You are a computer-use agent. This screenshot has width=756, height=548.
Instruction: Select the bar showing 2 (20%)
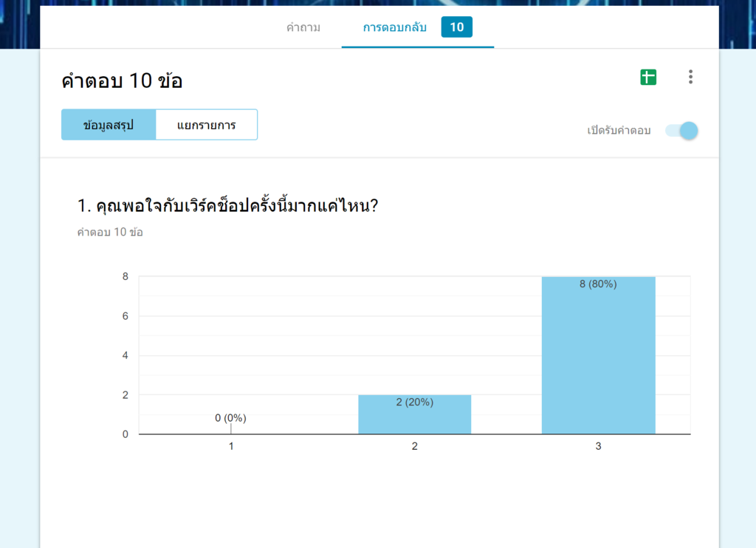pyautogui.click(x=414, y=414)
